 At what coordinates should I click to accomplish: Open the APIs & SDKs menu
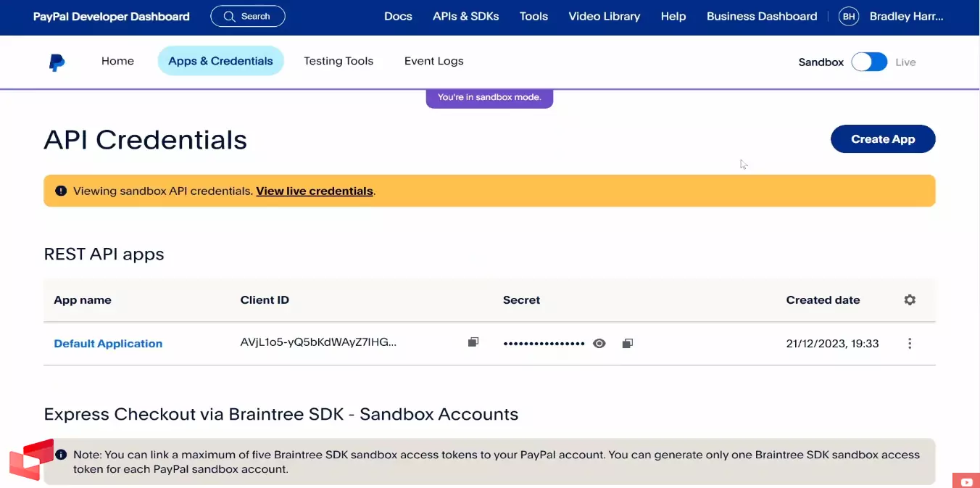(466, 16)
